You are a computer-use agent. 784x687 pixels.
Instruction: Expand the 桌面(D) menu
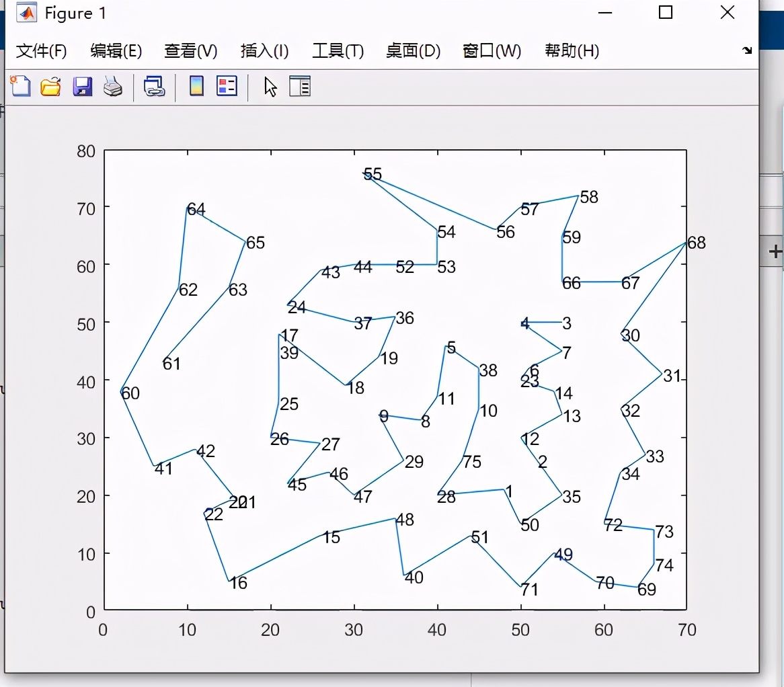pos(413,51)
